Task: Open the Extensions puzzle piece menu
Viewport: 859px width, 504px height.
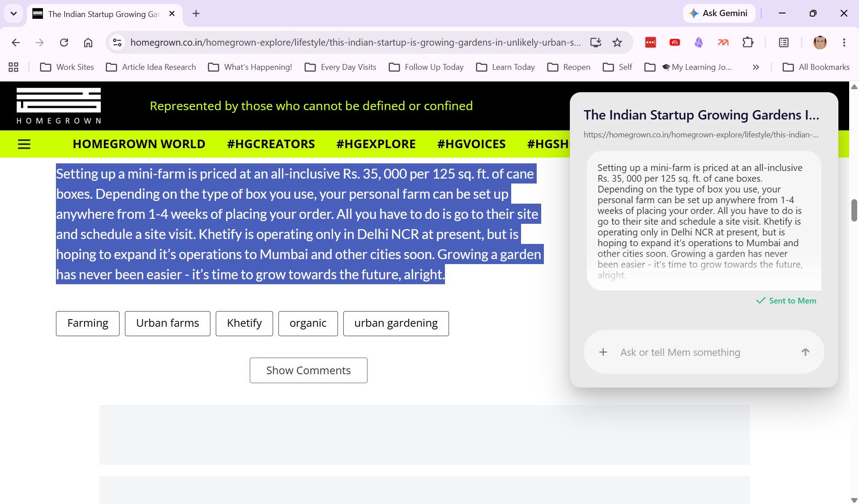Action: [x=748, y=43]
